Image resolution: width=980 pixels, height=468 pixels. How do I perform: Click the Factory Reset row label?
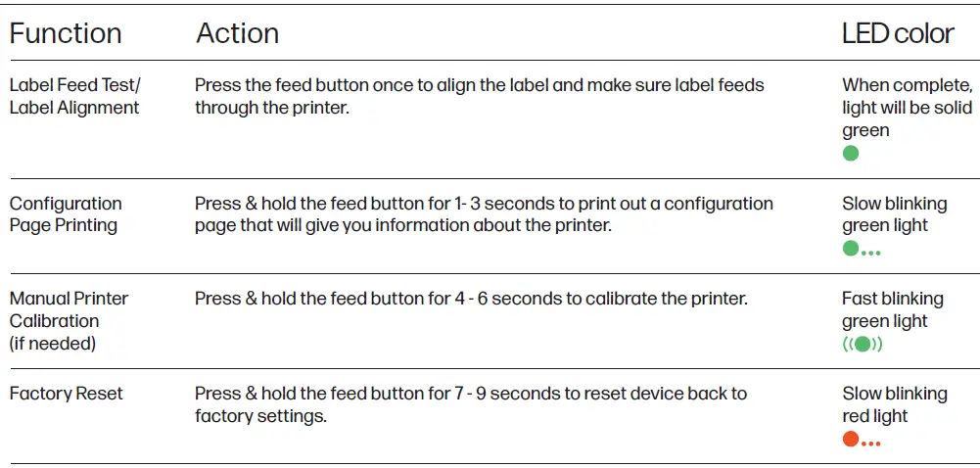coord(67,394)
